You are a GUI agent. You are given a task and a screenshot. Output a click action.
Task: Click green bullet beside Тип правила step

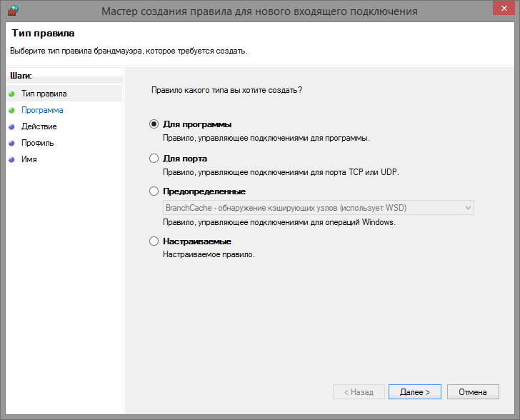click(x=11, y=94)
